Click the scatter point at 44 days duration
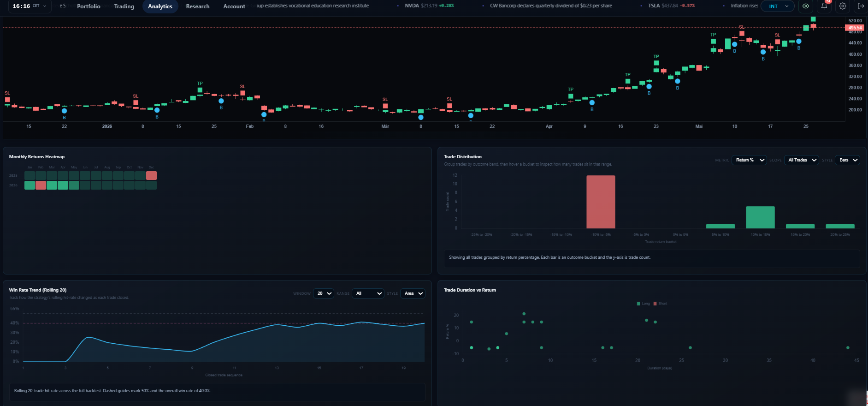 (x=848, y=348)
